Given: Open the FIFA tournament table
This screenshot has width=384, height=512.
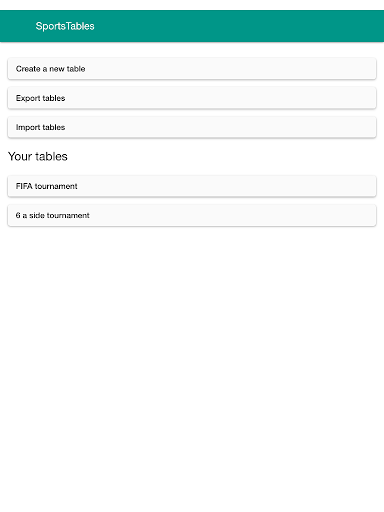Looking at the screenshot, I should tap(192, 186).
